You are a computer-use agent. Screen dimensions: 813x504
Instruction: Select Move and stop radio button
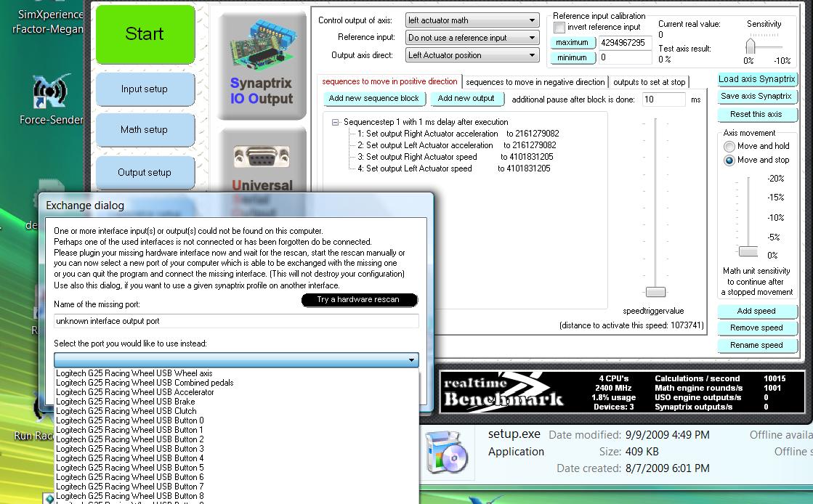coord(729,160)
